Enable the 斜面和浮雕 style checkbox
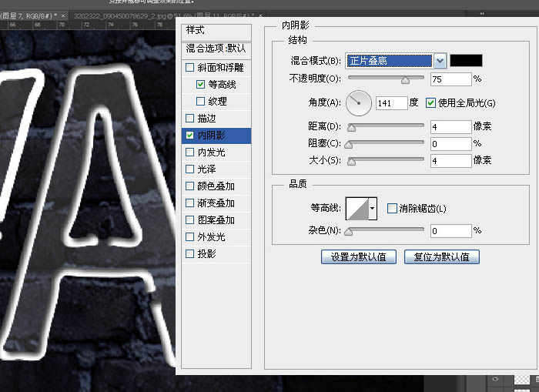Image resolution: width=539 pixels, height=392 pixels. [x=190, y=68]
